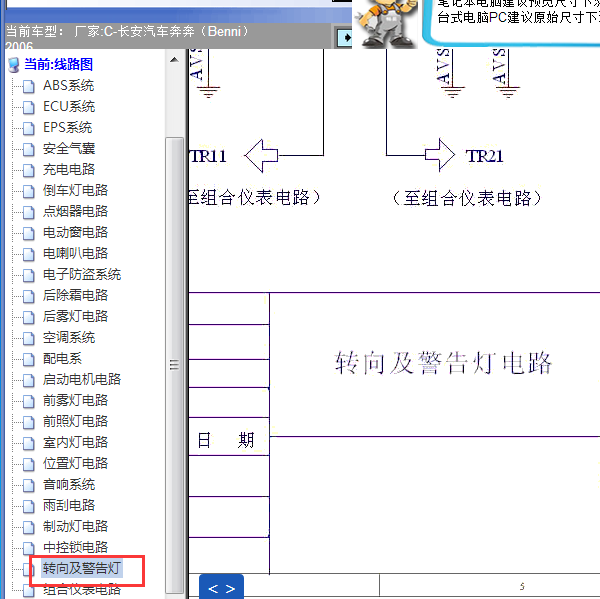Select 启动电机电路 entry
The height and width of the screenshot is (599, 600).
(x=82, y=379)
